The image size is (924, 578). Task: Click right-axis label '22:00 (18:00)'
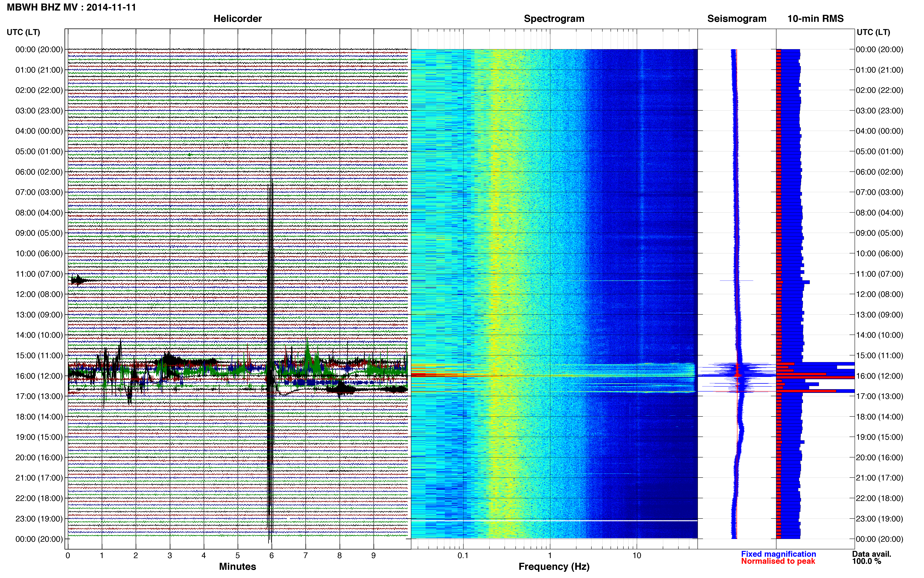(x=879, y=498)
